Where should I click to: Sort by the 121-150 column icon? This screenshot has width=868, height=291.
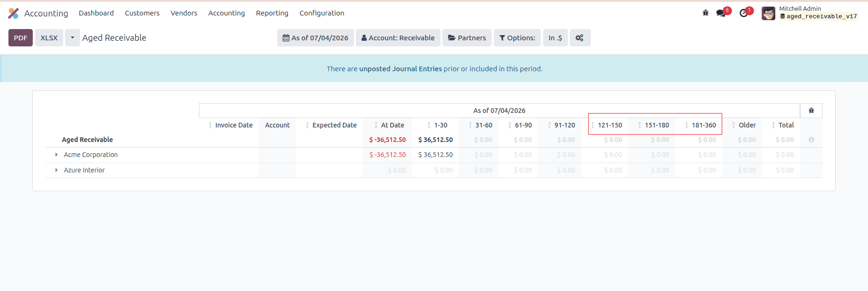pos(593,125)
